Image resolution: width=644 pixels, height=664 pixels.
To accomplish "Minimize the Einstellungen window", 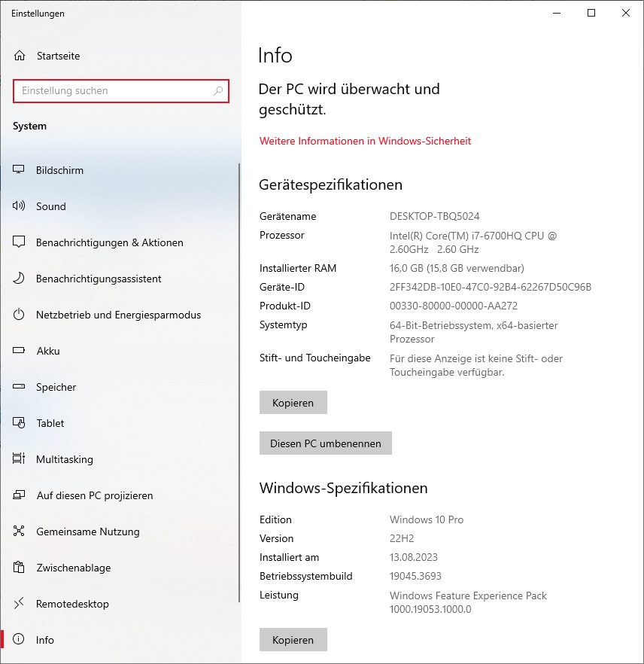I will coord(557,13).
